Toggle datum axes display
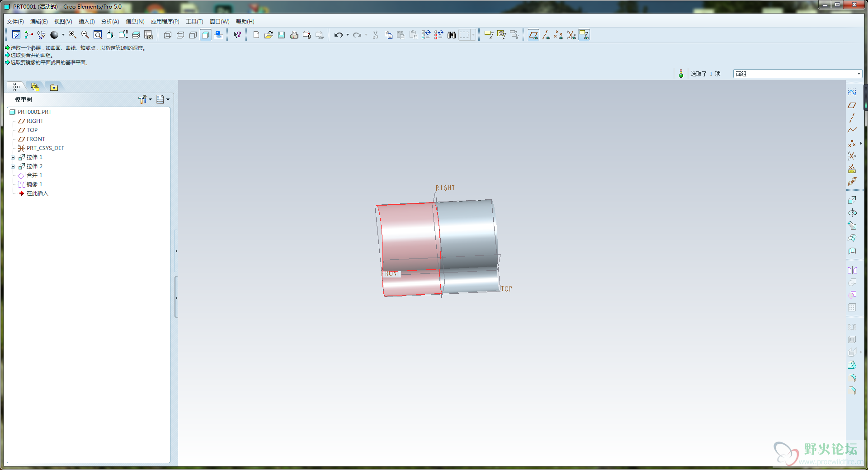 coord(546,35)
